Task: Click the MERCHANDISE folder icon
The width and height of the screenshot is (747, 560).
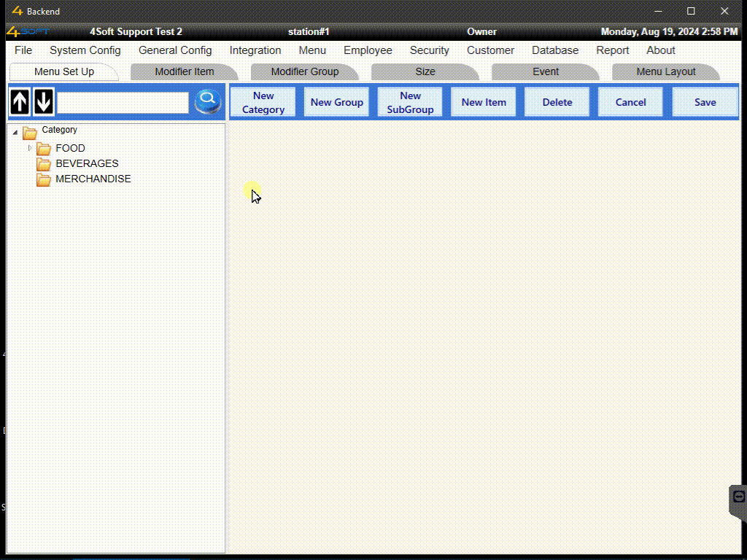Action: point(44,179)
